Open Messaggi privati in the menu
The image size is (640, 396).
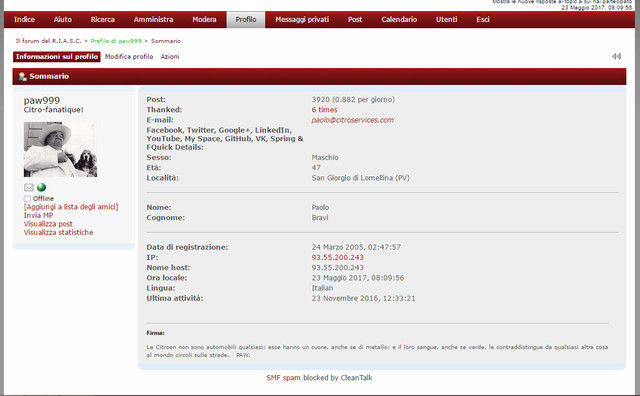pos(302,20)
